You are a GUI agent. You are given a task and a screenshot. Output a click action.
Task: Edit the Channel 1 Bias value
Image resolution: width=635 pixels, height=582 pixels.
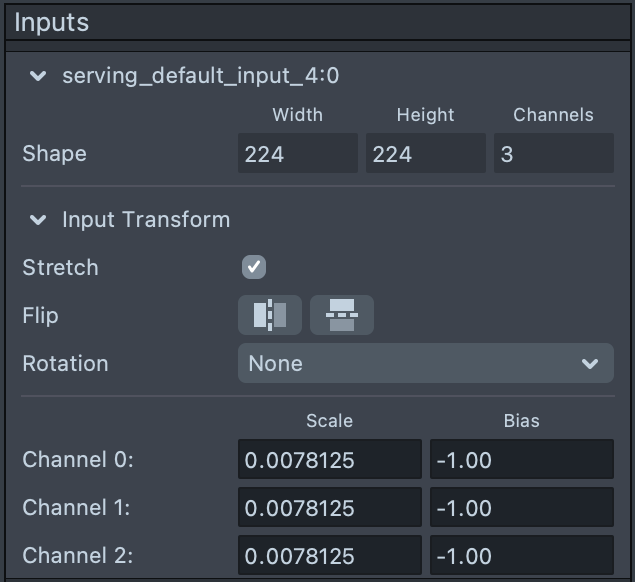(x=521, y=508)
